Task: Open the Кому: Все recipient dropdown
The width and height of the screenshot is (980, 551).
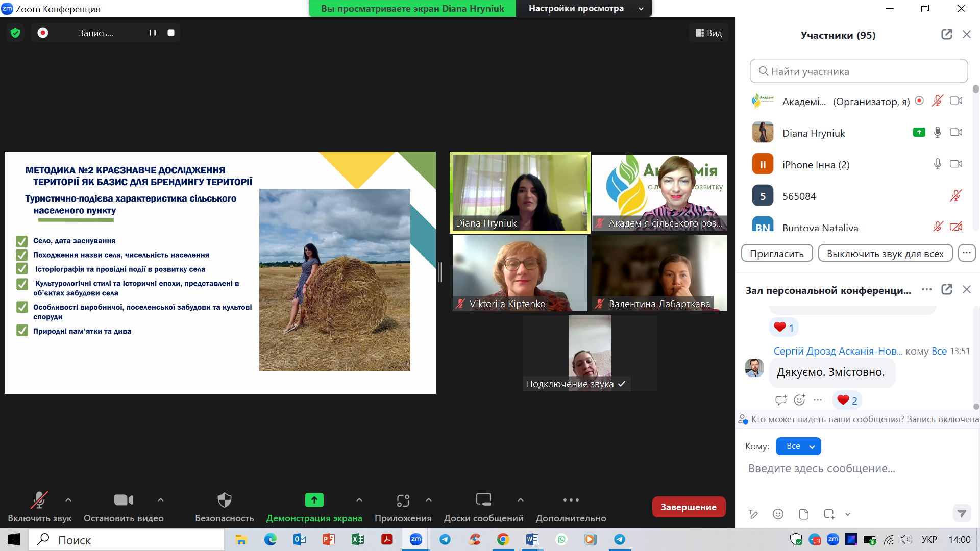Action: [798, 446]
